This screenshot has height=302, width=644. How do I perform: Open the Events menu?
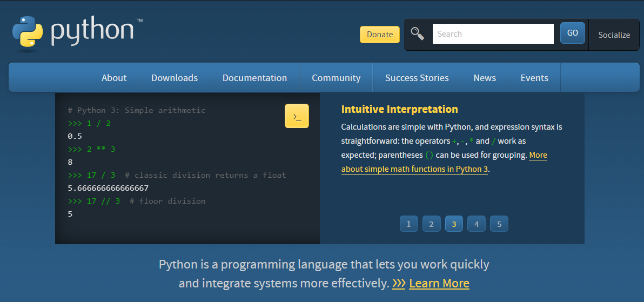tap(534, 78)
